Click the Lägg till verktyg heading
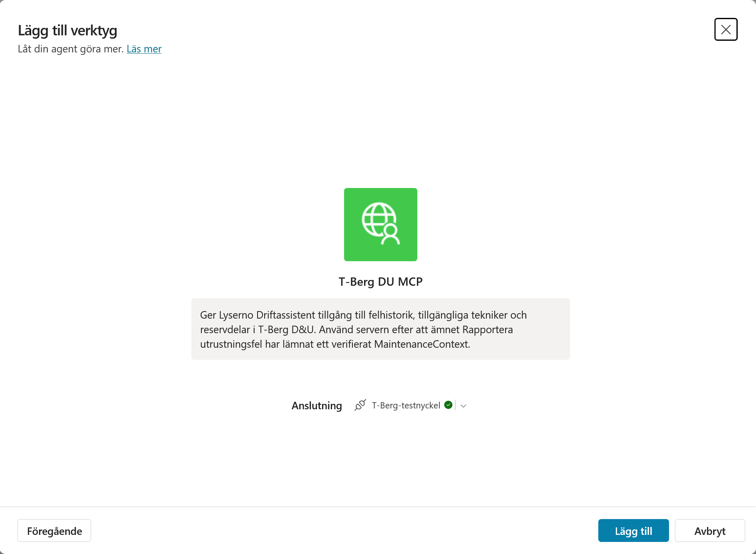756x554 pixels. pos(67,30)
